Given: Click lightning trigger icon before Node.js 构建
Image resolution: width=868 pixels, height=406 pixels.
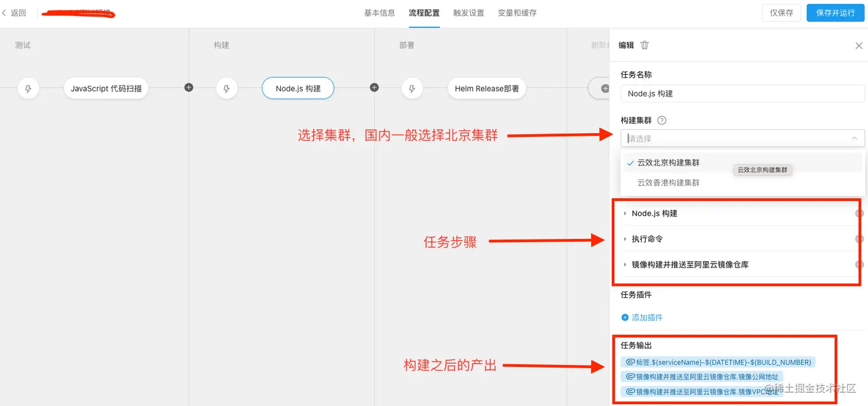Looking at the screenshot, I should tap(227, 88).
